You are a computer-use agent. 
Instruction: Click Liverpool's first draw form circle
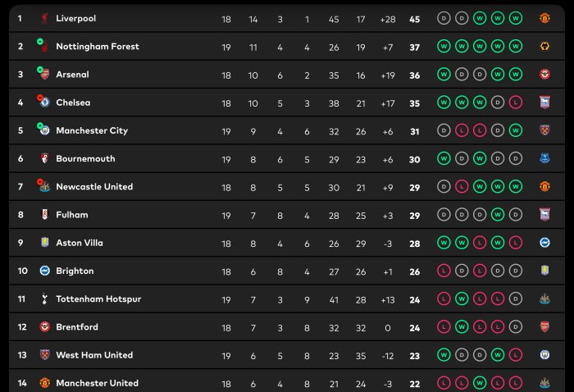coord(444,18)
